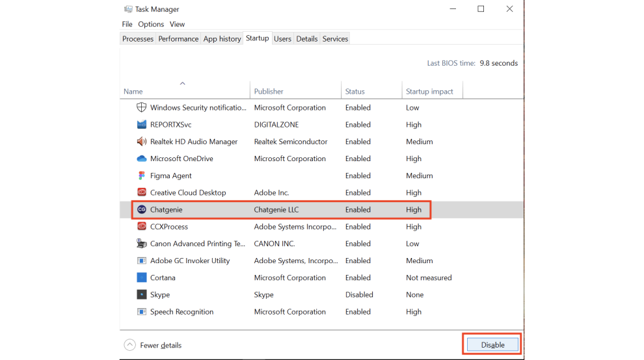Select the CCXProcess entry name
Screen dimensions: 644x360
click(x=168, y=227)
